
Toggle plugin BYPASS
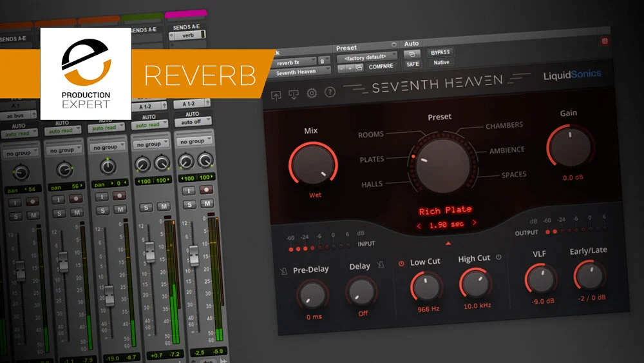point(440,53)
